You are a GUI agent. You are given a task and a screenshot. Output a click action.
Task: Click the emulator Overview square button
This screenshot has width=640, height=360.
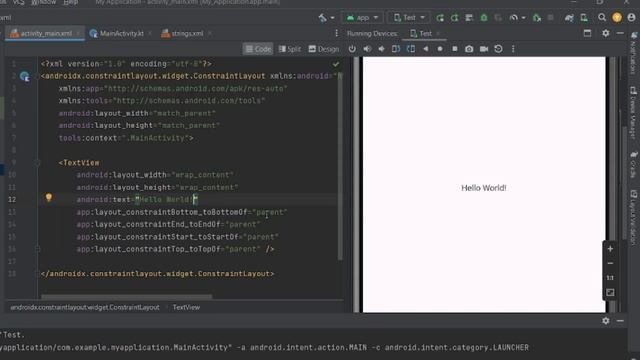click(455, 49)
